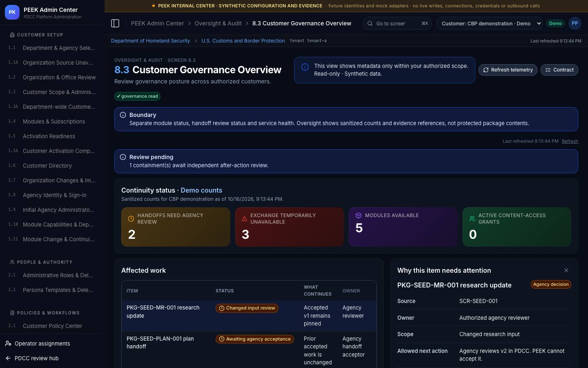Click the back arrow beside PDCC review hub
Image resolution: width=588 pixels, height=368 pixels.
tap(8, 358)
